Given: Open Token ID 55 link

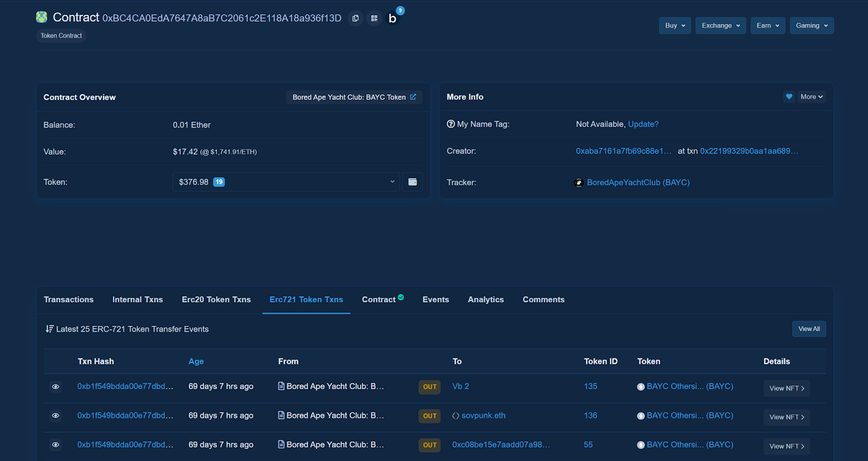Looking at the screenshot, I should (x=588, y=445).
